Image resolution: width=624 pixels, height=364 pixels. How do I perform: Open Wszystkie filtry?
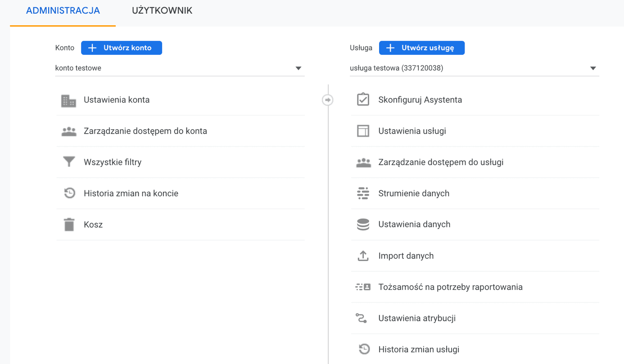pyautogui.click(x=180, y=162)
